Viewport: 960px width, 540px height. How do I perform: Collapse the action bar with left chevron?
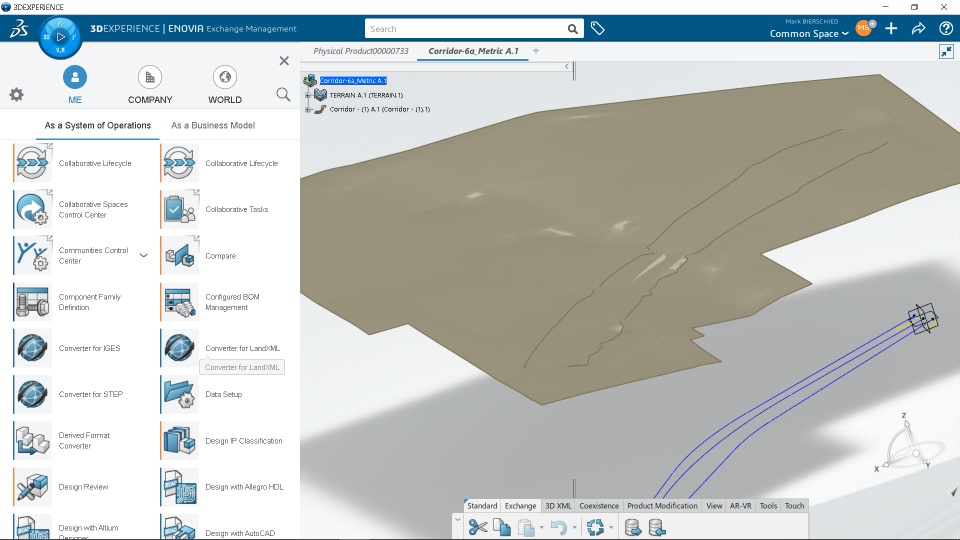tap(457, 519)
